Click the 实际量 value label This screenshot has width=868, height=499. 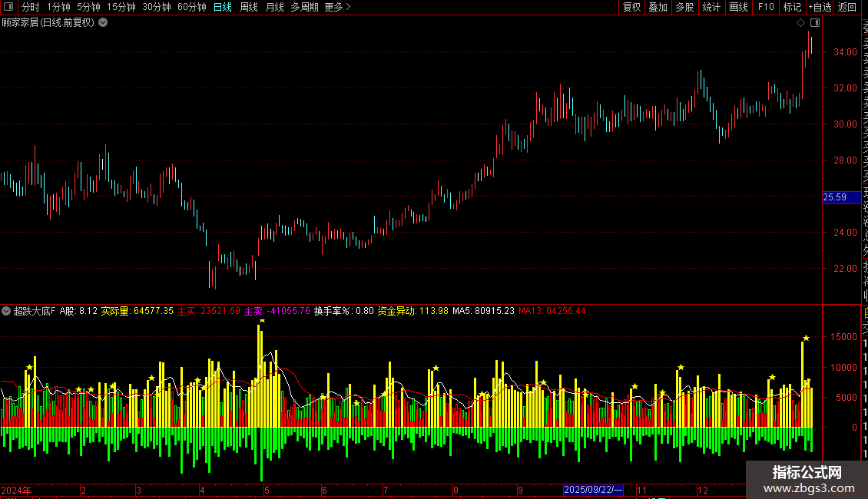coord(137,311)
